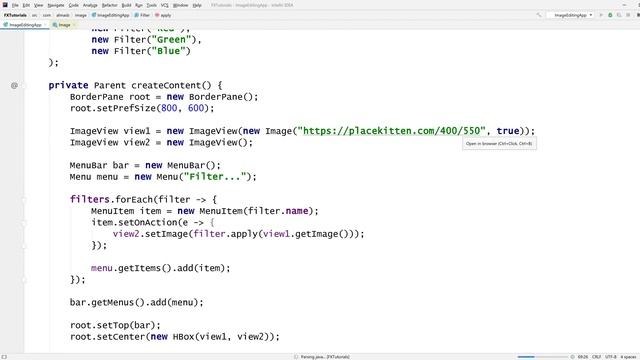Click the green Debug bug icon
This screenshot has height=360, width=640.
click(x=610, y=15)
